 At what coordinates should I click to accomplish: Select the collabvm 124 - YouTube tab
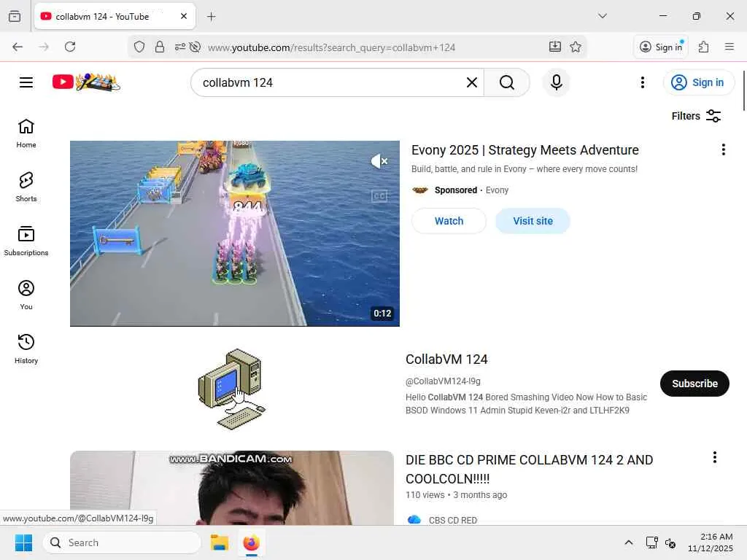(x=115, y=16)
